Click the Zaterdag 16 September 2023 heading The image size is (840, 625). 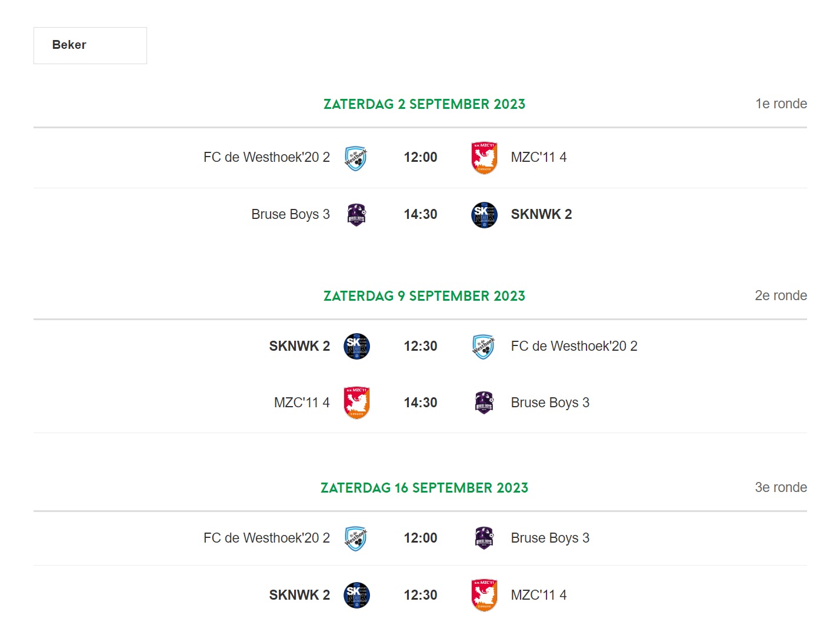[424, 488]
